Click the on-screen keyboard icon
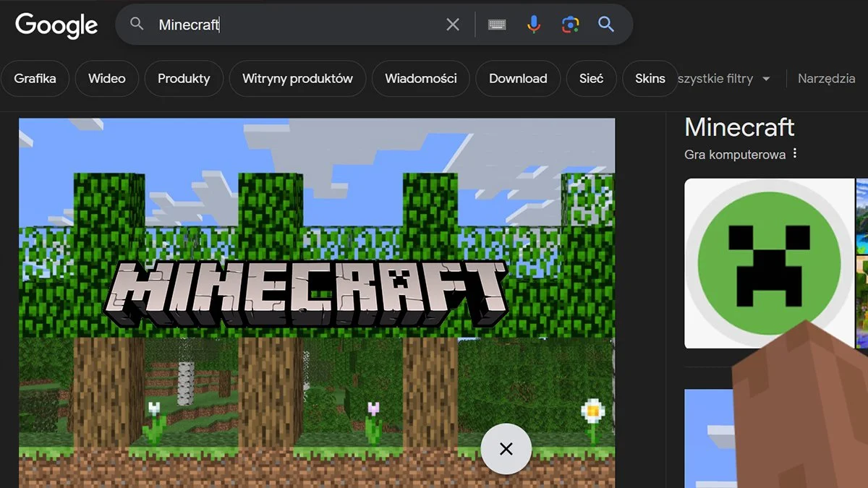The width and height of the screenshot is (868, 488). (x=496, y=24)
